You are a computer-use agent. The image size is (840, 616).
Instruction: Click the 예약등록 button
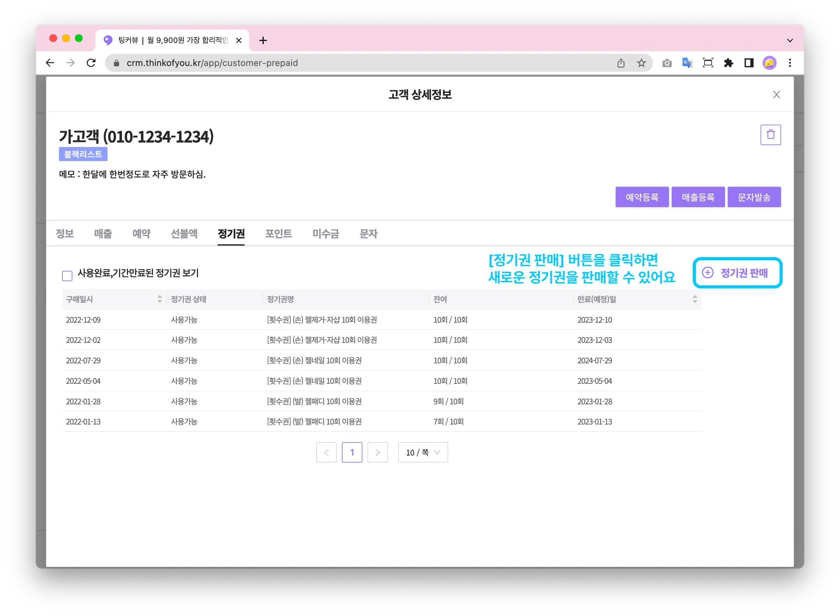641,197
